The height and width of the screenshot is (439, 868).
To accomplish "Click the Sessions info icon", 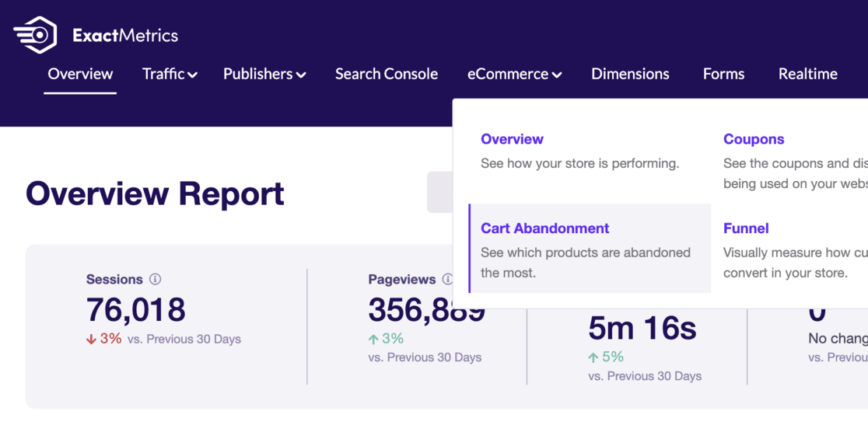I will (x=155, y=279).
